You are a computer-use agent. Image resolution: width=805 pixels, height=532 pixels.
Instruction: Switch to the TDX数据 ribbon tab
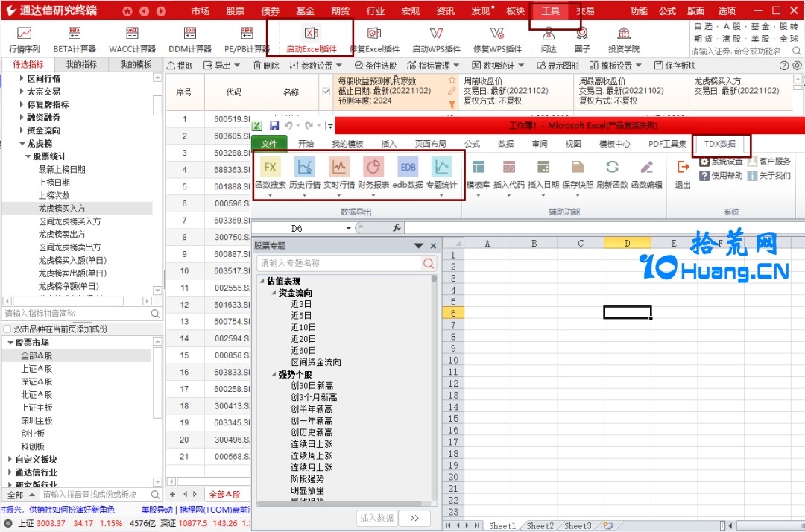coord(719,144)
